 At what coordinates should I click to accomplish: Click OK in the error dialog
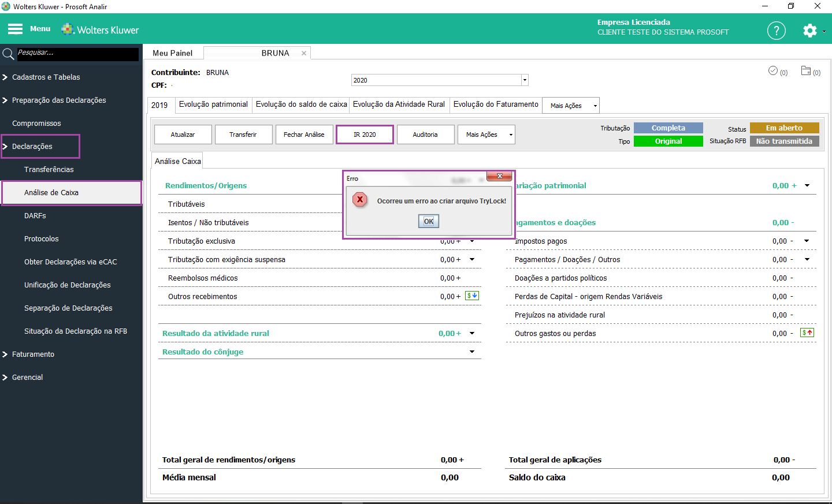[429, 221]
